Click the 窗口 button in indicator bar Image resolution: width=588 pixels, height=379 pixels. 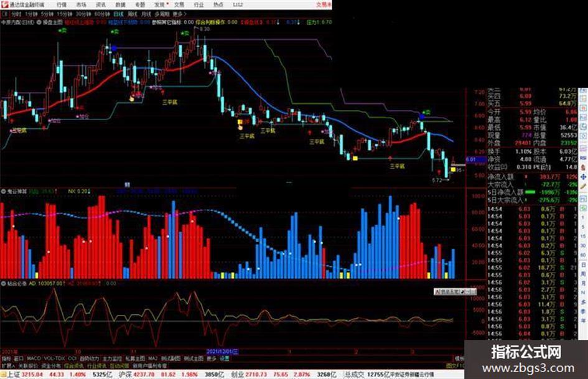pyautogui.click(x=19, y=358)
